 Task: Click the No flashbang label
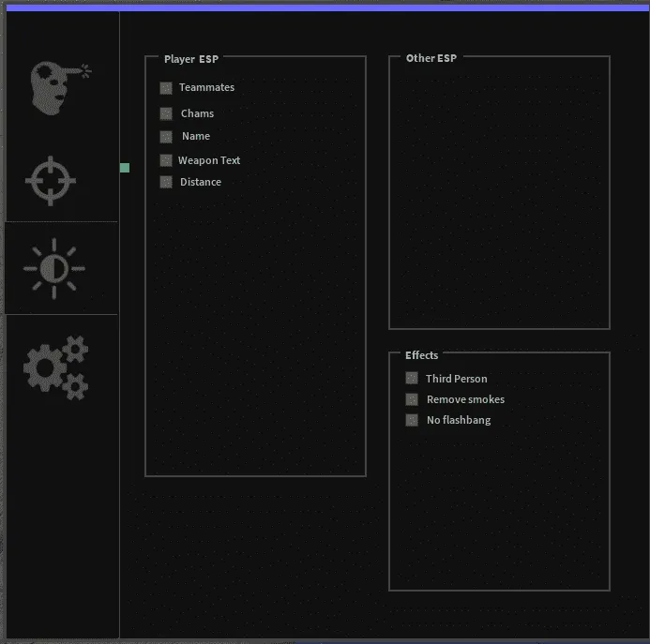(459, 420)
